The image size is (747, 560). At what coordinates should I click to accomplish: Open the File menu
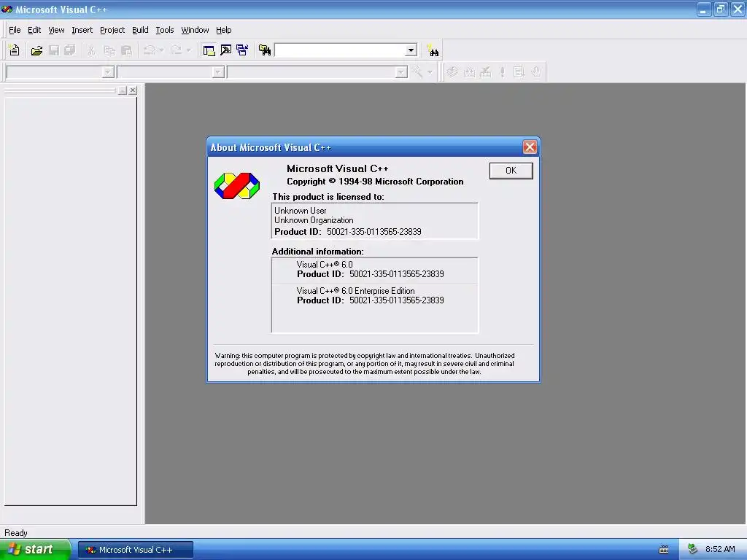pos(15,30)
